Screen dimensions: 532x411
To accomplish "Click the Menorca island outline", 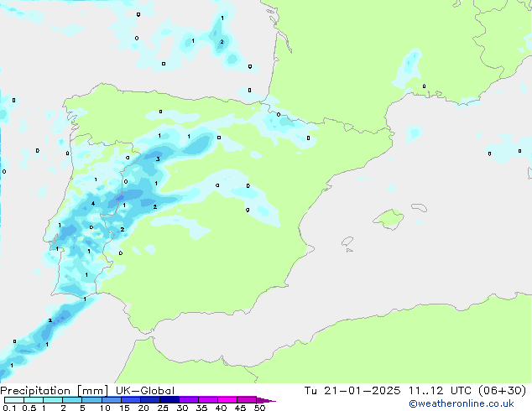I will point(419,207).
